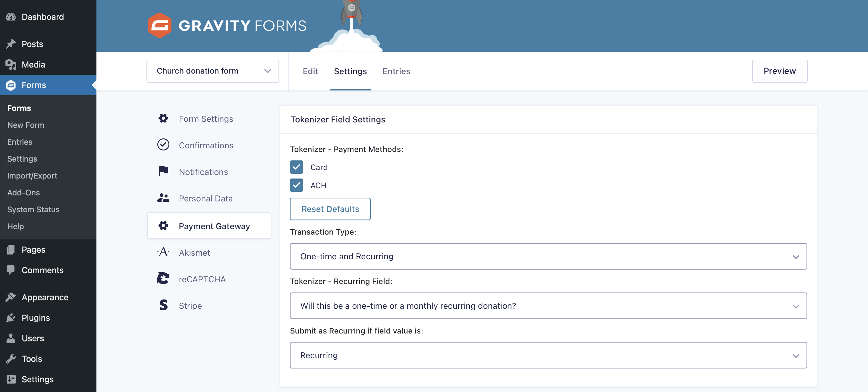Screen dimensions: 868x392
Task: Click the Appearance icon in sidebar
Action: tap(11, 297)
